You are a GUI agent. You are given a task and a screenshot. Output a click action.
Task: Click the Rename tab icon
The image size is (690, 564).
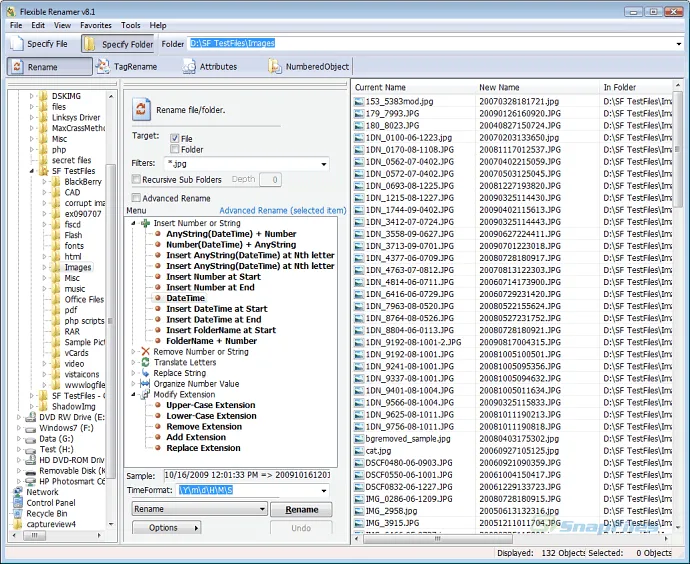coord(17,67)
